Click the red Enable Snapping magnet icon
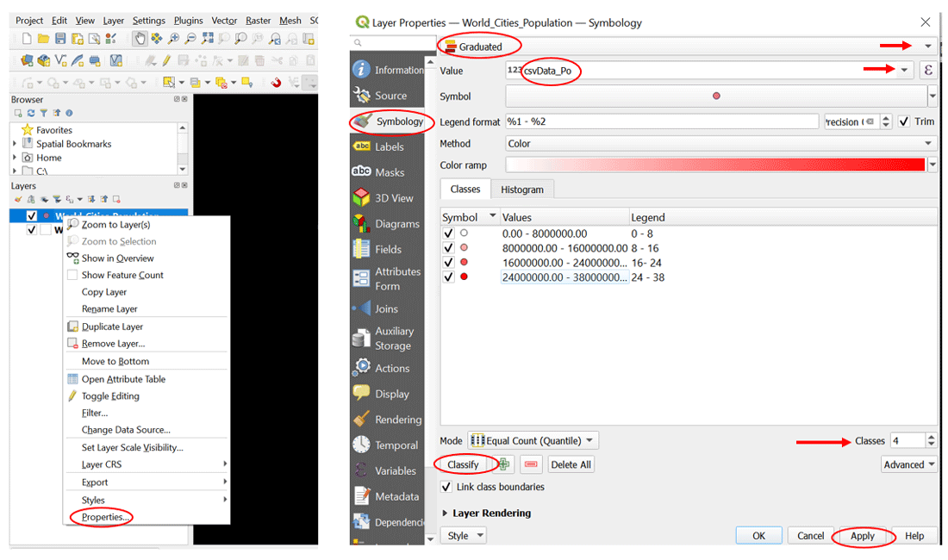Viewport: 948px width, 560px height. coord(276,83)
